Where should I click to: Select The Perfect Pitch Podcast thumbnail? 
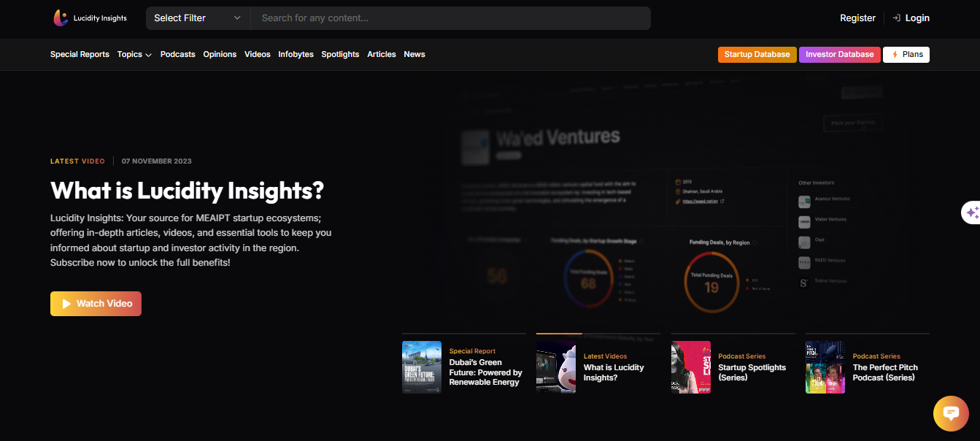click(x=825, y=367)
